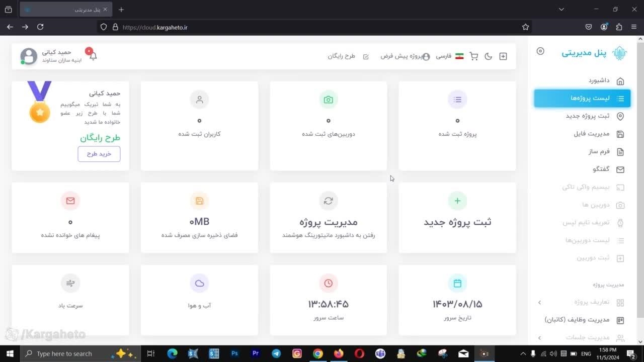This screenshot has height=362, width=644.
Task: Click the خرید طرح button
Action: [x=99, y=154]
